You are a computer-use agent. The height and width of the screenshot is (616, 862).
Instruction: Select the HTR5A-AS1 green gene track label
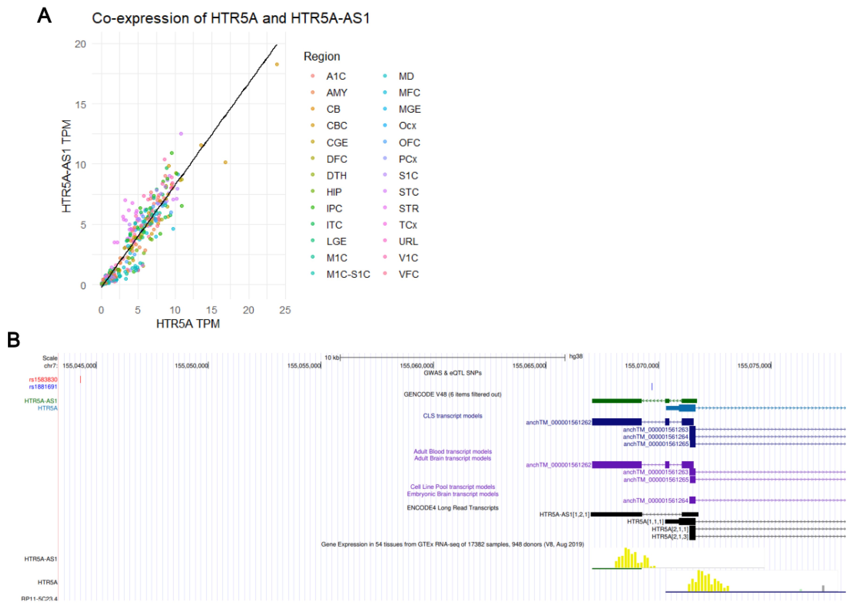[40, 401]
